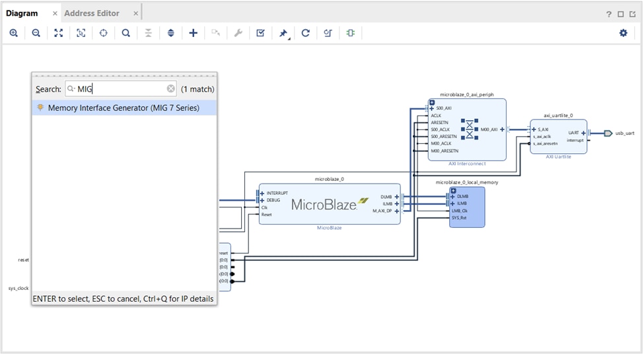Viewport: 644px width, 354px height.
Task: Open diagram settings gear icon
Action: pos(624,33)
